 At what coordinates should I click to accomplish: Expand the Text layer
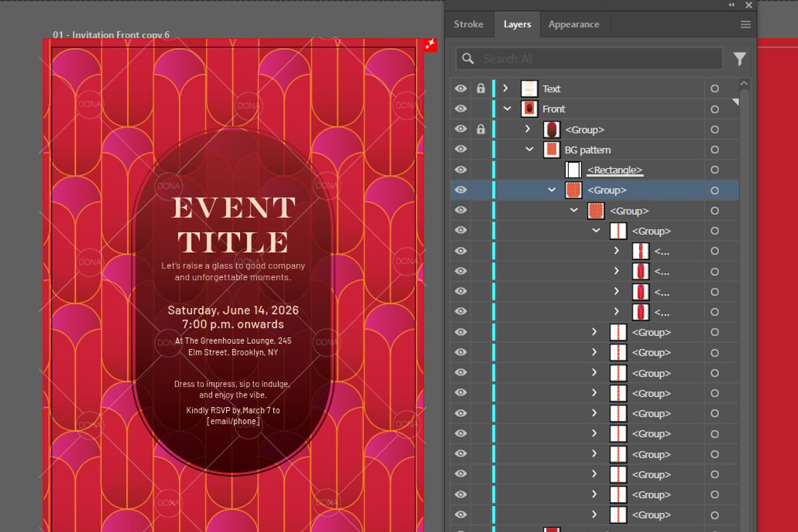pos(505,88)
